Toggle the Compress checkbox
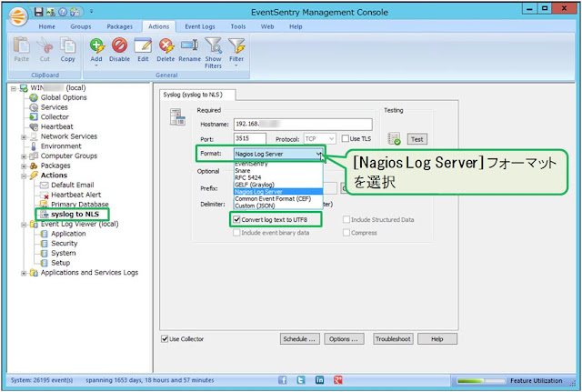Screen dimensions: 582x392 [346, 233]
